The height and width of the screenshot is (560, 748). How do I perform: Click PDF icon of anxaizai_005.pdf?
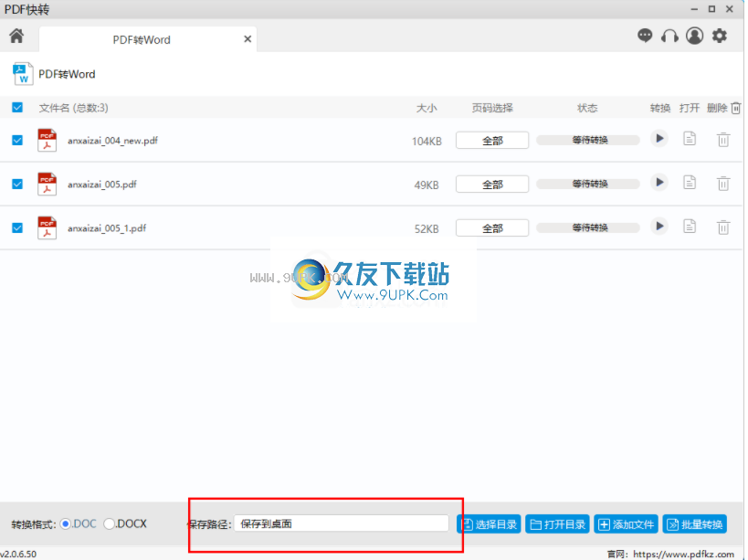[x=47, y=185]
